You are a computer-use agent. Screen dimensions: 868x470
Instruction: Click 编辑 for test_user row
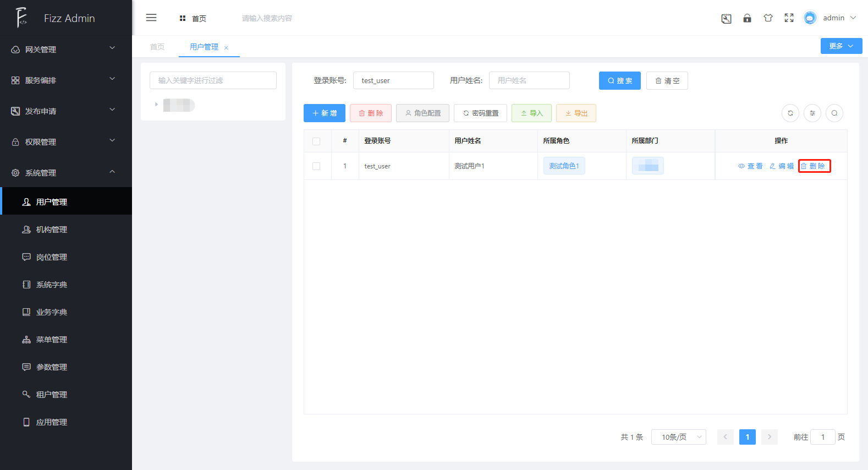tap(781, 166)
